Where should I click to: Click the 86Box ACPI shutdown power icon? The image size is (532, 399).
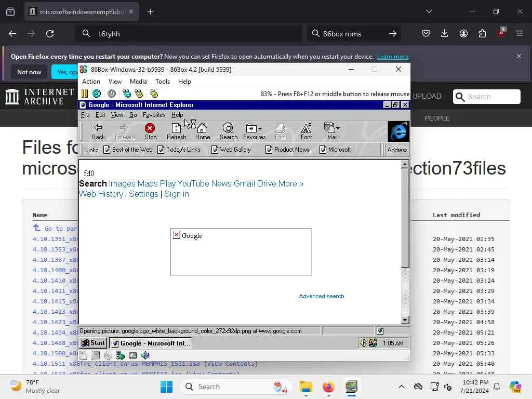coord(112,94)
